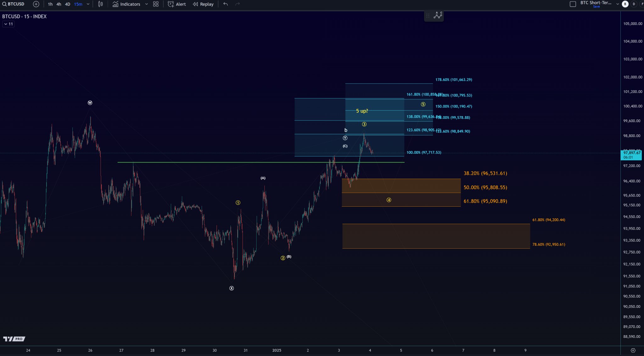
Task: Click the undo arrow
Action: click(226, 4)
